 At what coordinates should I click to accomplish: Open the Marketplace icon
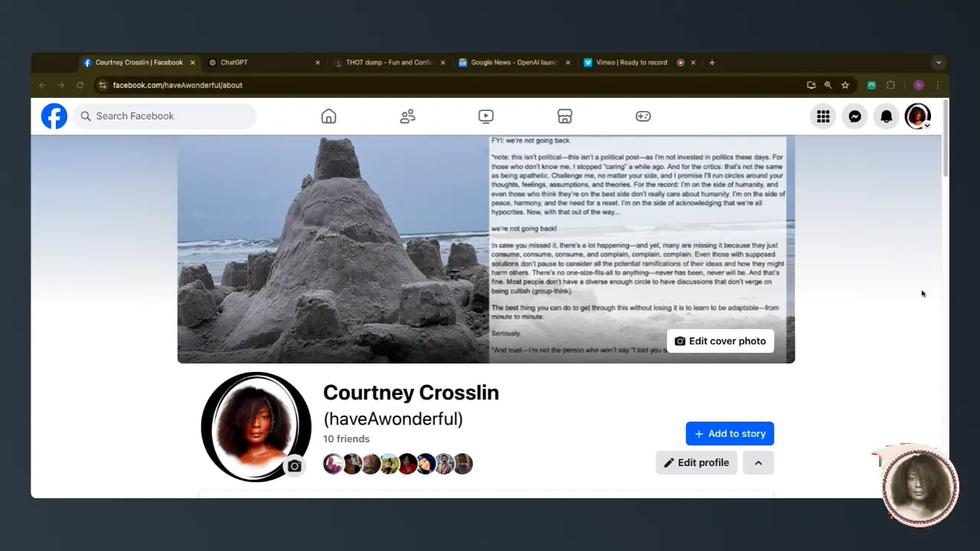564,116
